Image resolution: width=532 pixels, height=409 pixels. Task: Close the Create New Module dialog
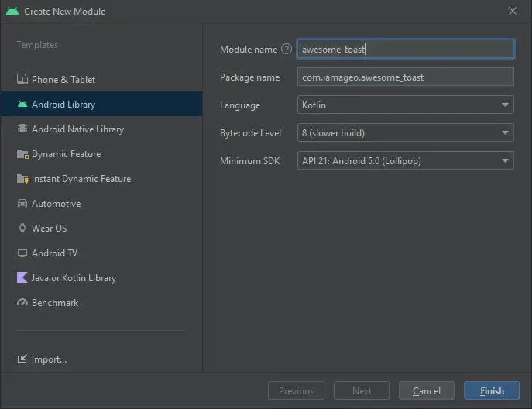point(513,11)
